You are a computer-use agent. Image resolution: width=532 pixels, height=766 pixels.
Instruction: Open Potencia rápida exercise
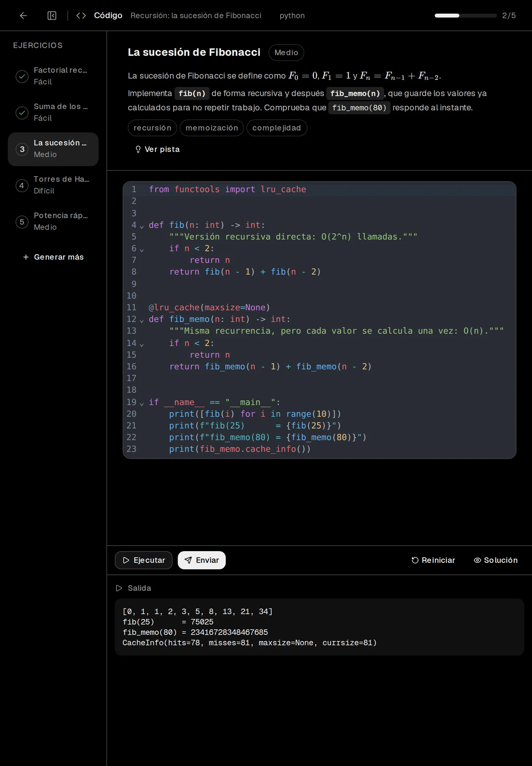[x=53, y=222]
